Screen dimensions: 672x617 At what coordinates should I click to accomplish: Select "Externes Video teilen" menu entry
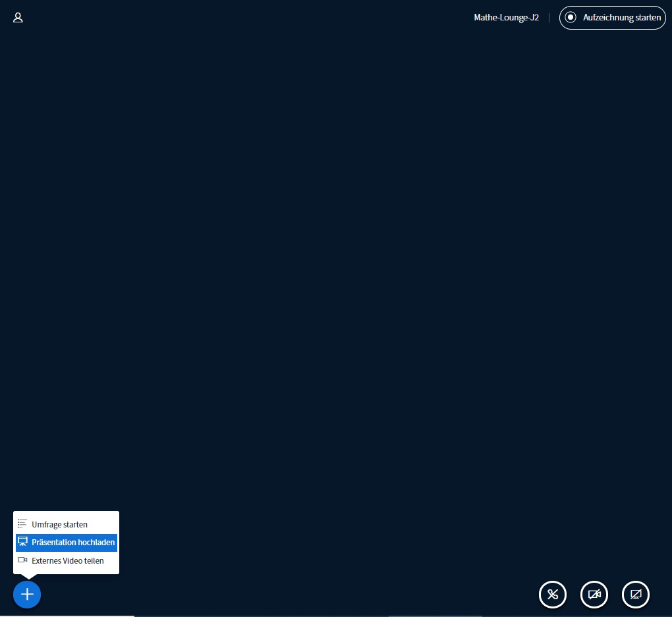[67, 560]
